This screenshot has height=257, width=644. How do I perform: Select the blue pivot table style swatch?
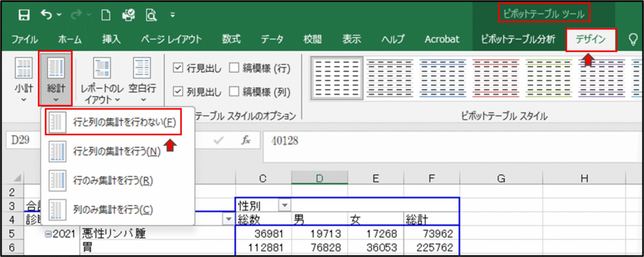[x=440, y=79]
